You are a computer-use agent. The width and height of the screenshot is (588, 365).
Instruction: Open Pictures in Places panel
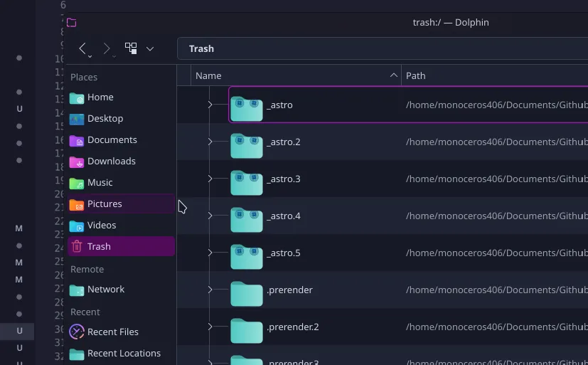tap(121, 204)
